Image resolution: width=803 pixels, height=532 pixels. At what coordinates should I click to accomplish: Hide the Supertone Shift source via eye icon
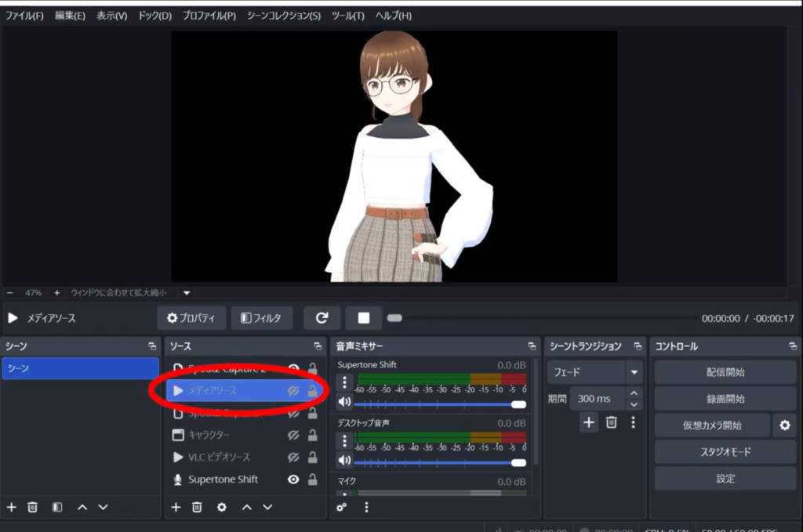(x=293, y=480)
